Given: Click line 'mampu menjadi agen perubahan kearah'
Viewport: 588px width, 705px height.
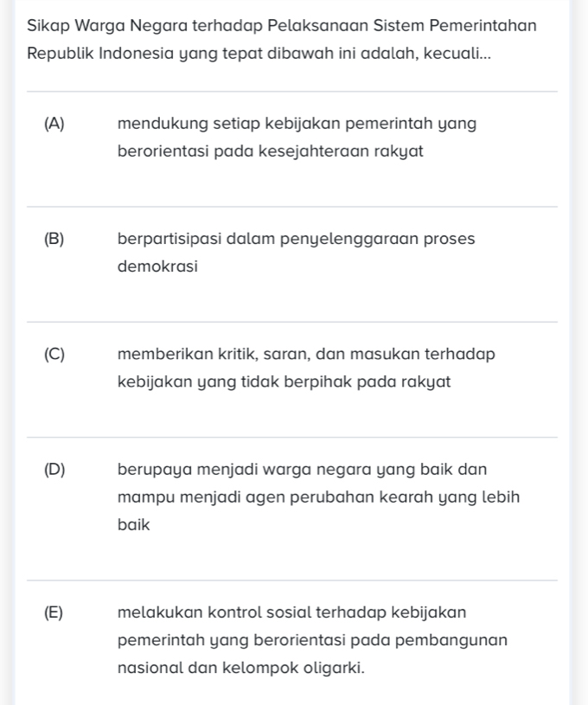Looking at the screenshot, I should [318, 497].
